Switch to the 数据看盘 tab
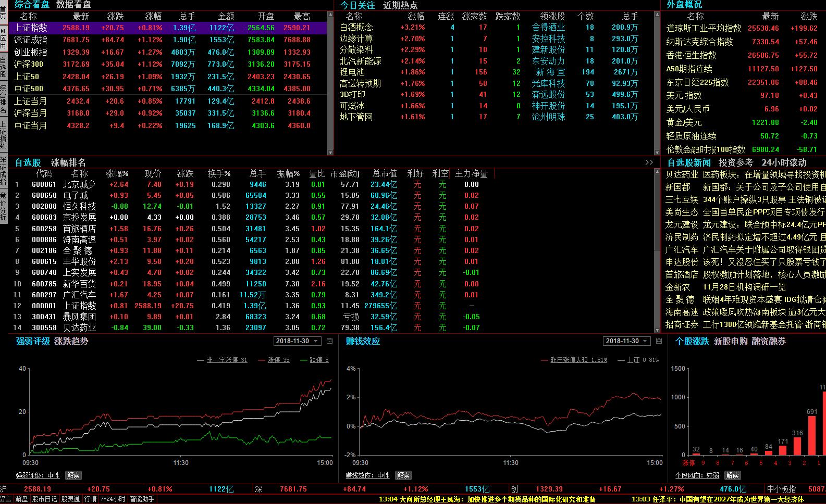This screenshot has width=826, height=504. 73,5
